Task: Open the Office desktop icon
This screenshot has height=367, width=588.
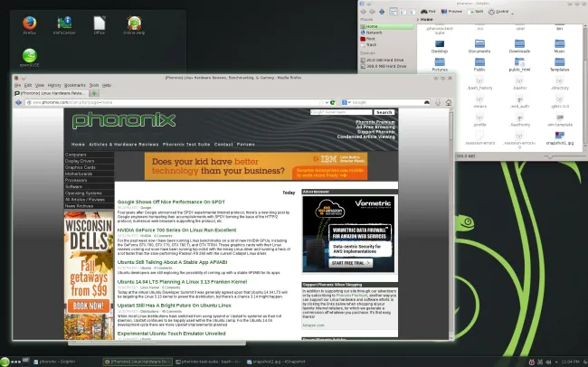Action: pyautogui.click(x=100, y=24)
